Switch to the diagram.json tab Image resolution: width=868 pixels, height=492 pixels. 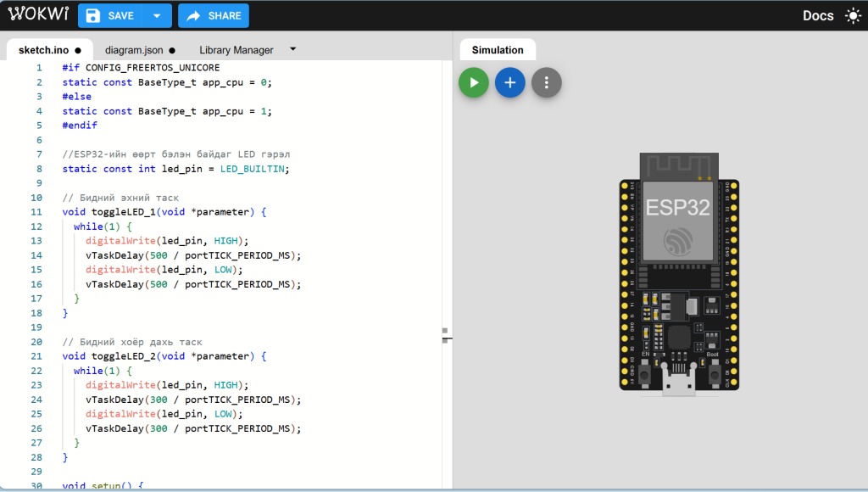click(134, 50)
